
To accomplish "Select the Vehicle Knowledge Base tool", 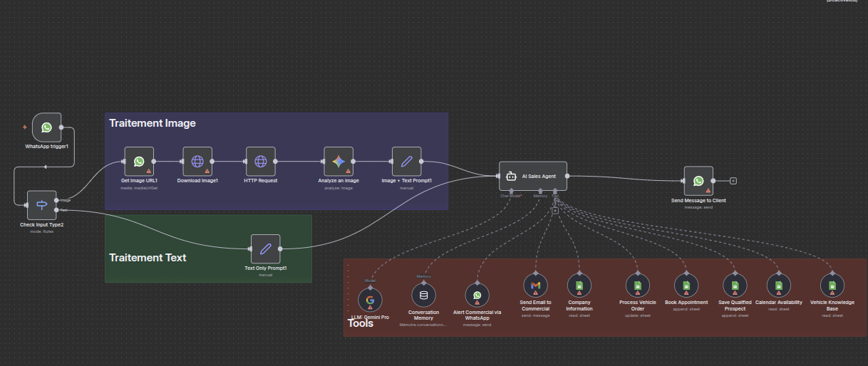I will click(x=832, y=286).
